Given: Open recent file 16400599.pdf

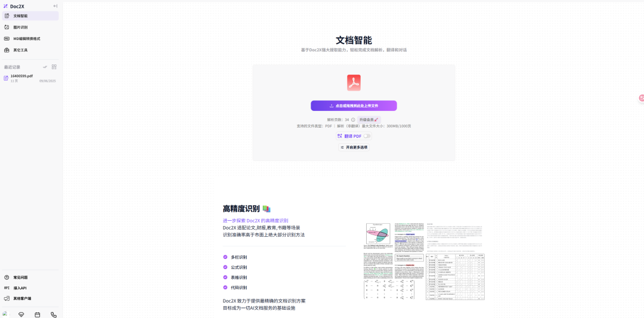Looking at the screenshot, I should (30, 78).
